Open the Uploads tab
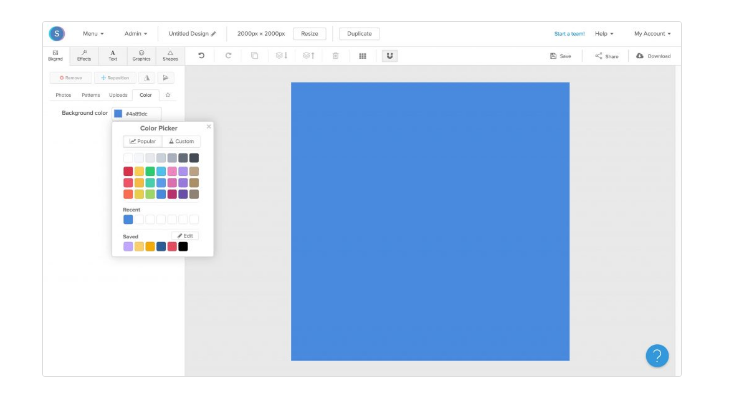 pos(118,95)
